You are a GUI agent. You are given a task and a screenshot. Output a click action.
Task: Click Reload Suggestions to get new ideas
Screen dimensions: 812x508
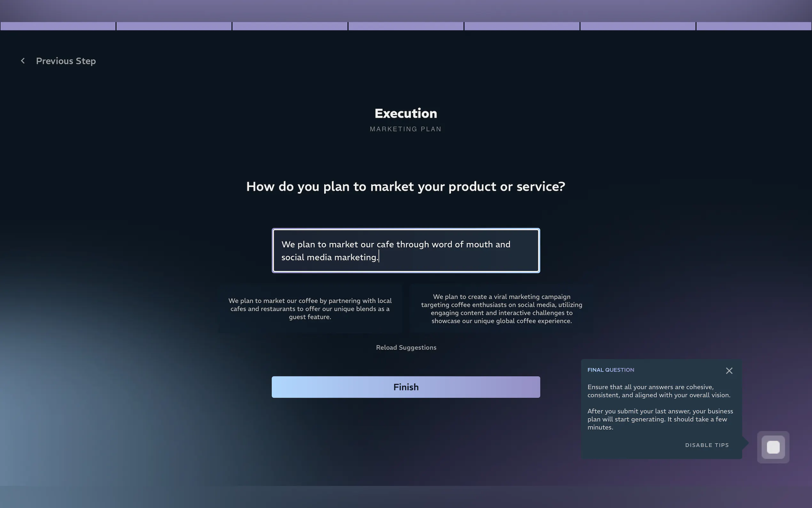(406, 347)
